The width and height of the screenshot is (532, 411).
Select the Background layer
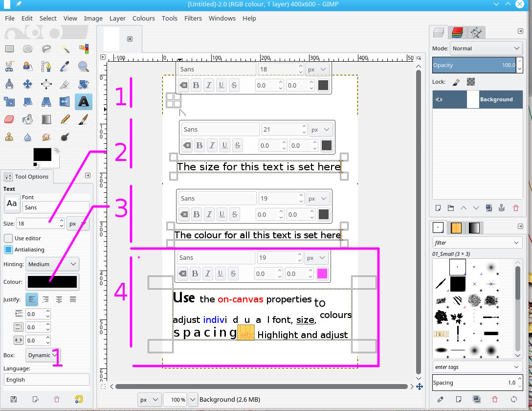click(x=477, y=99)
